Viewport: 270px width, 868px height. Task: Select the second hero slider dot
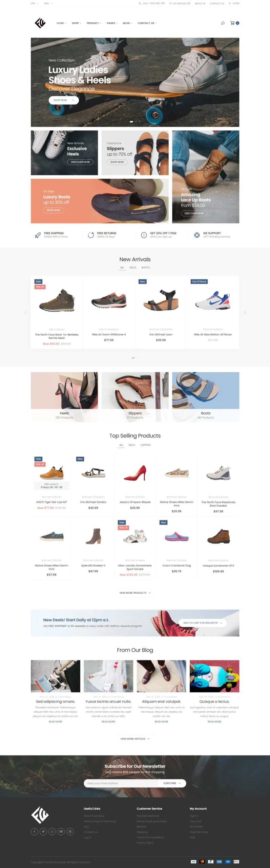(136, 121)
